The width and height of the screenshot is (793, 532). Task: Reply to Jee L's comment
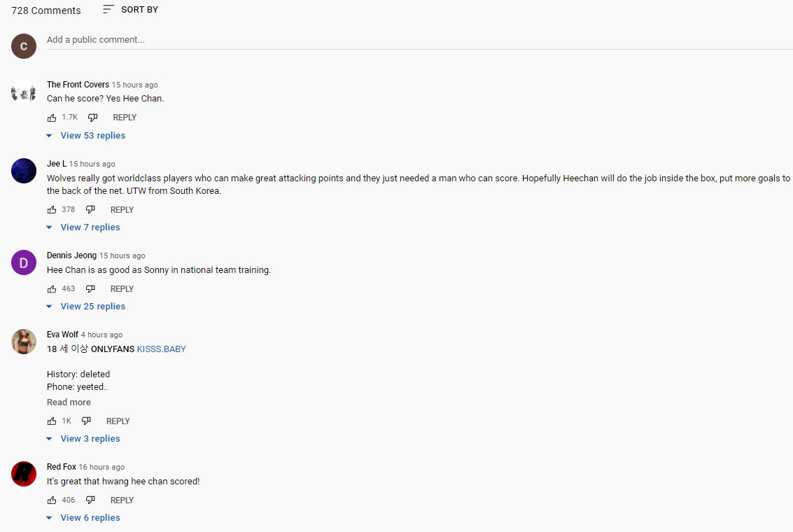122,210
